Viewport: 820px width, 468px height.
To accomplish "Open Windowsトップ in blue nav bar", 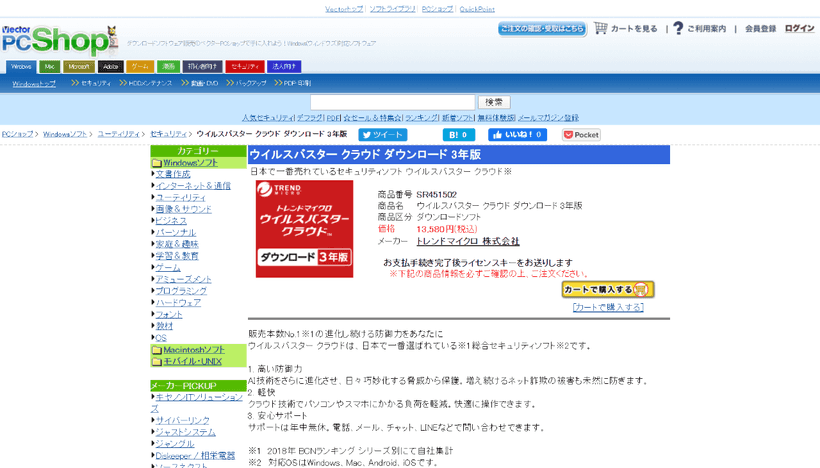I will tap(34, 84).
